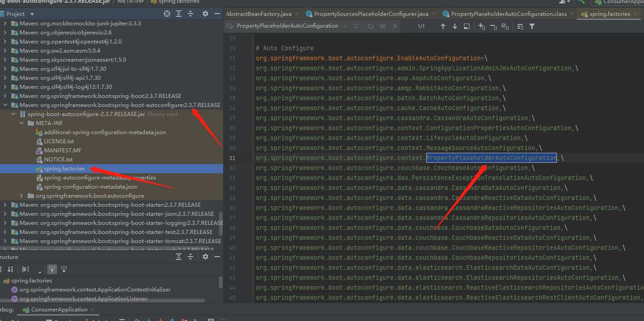Click the Build hammer icon
The image size is (644, 321).
[582, 2]
